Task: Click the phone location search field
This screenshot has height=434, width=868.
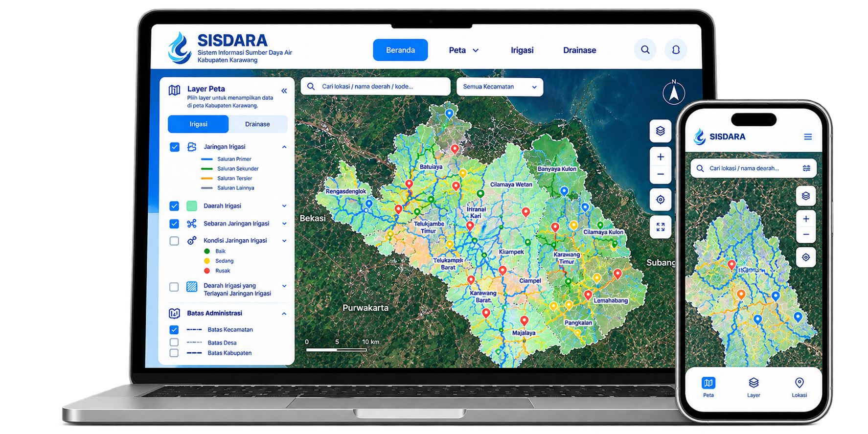Action: pyautogui.click(x=754, y=168)
